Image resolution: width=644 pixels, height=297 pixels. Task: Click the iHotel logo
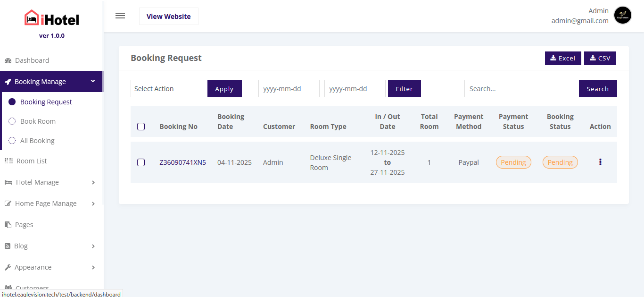tap(52, 19)
